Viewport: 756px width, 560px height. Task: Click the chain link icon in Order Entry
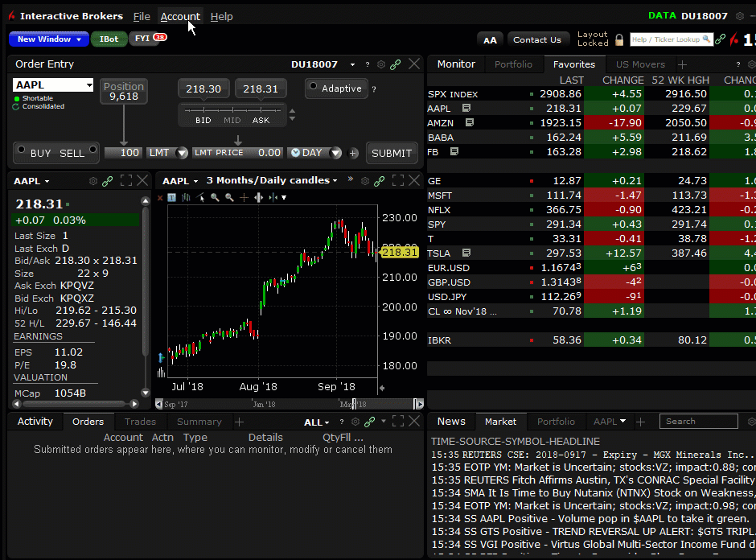pyautogui.click(x=396, y=64)
